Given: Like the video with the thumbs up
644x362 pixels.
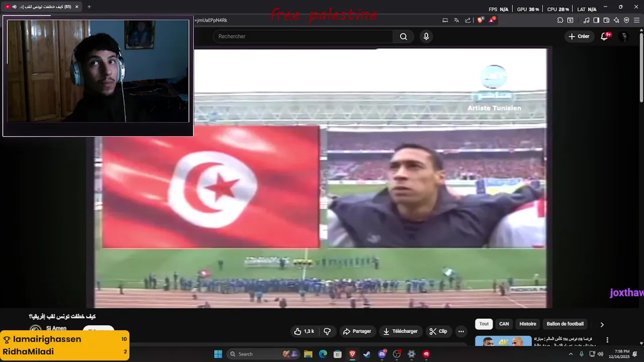Looking at the screenshot, I should click(x=304, y=331).
